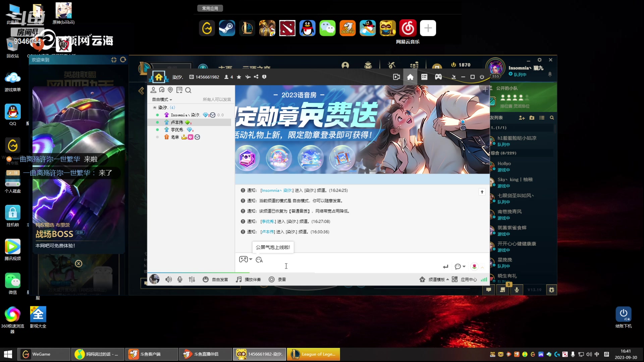The height and width of the screenshot is (362, 644).
Task: Exit channel with the power icon
Action: click(482, 77)
